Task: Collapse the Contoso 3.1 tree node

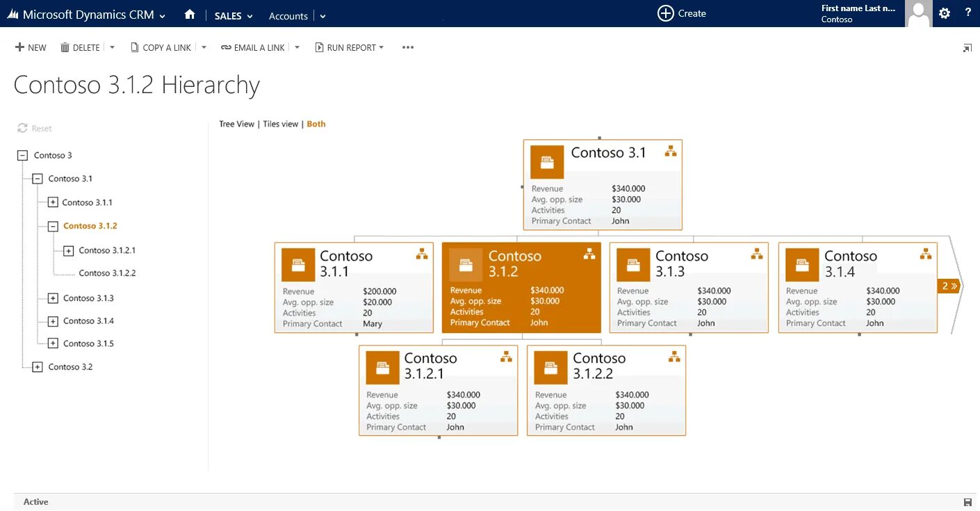Action: [38, 179]
